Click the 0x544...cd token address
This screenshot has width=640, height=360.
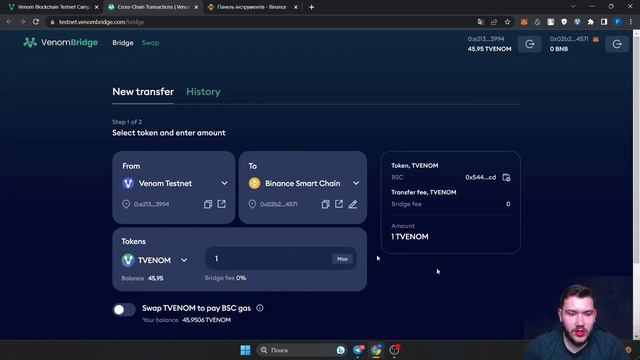(480, 177)
